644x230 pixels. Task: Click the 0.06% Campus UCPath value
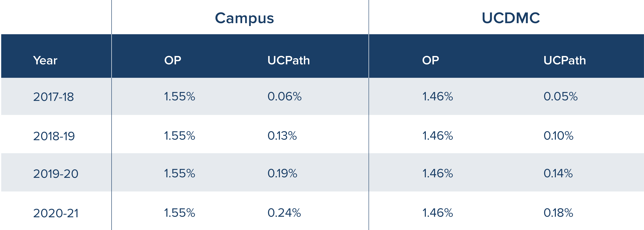coord(285,97)
